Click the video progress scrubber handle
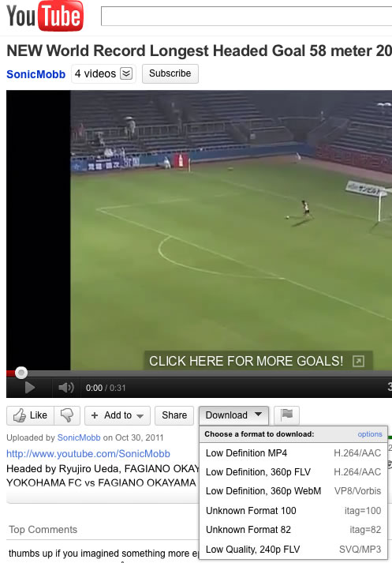Image resolution: width=392 pixels, height=563 pixels. pos(21,373)
